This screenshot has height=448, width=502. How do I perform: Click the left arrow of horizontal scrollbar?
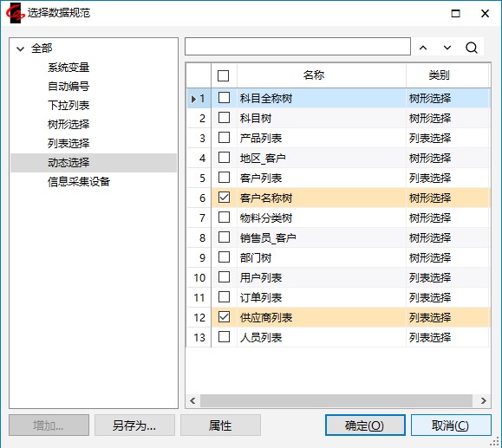click(x=192, y=400)
